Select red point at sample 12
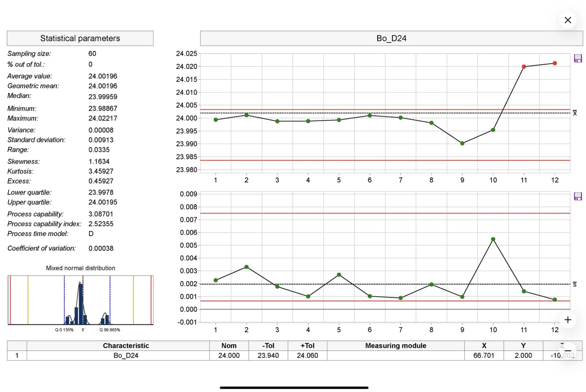 click(x=555, y=64)
